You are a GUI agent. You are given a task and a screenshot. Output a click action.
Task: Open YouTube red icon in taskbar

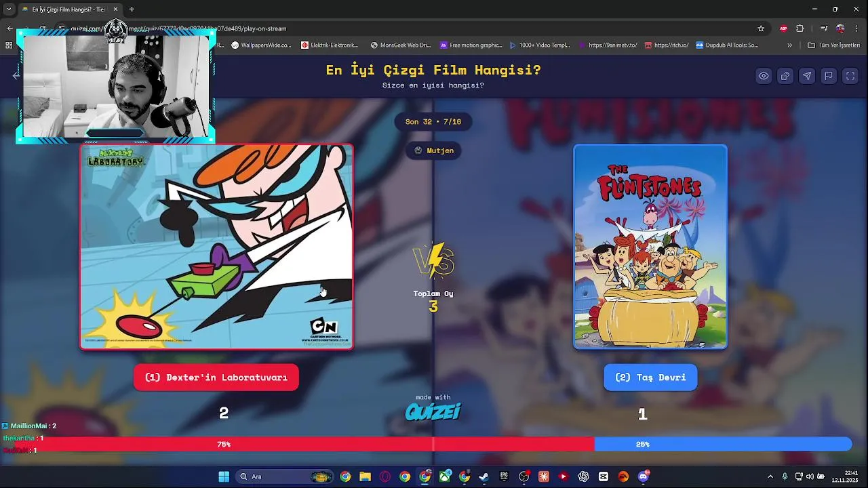pos(564,476)
